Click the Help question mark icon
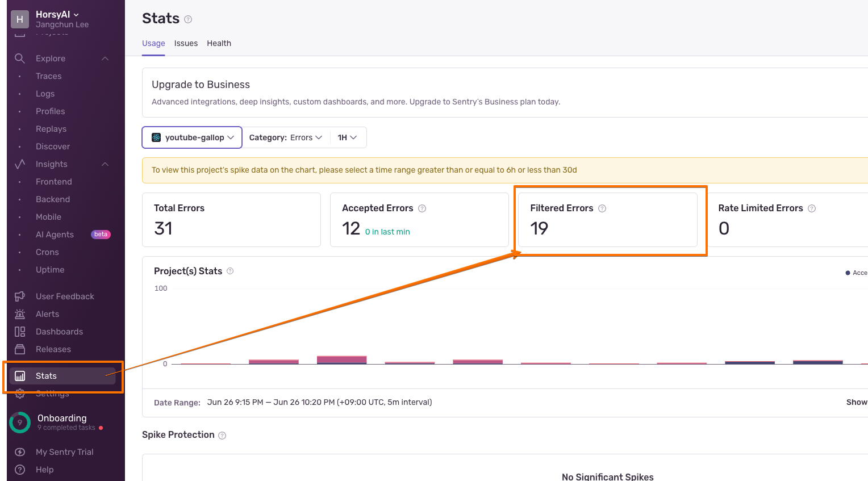 [20, 470]
